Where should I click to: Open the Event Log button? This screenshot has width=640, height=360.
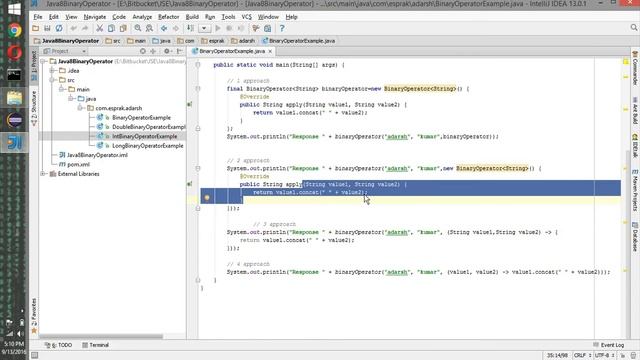(x=609, y=345)
